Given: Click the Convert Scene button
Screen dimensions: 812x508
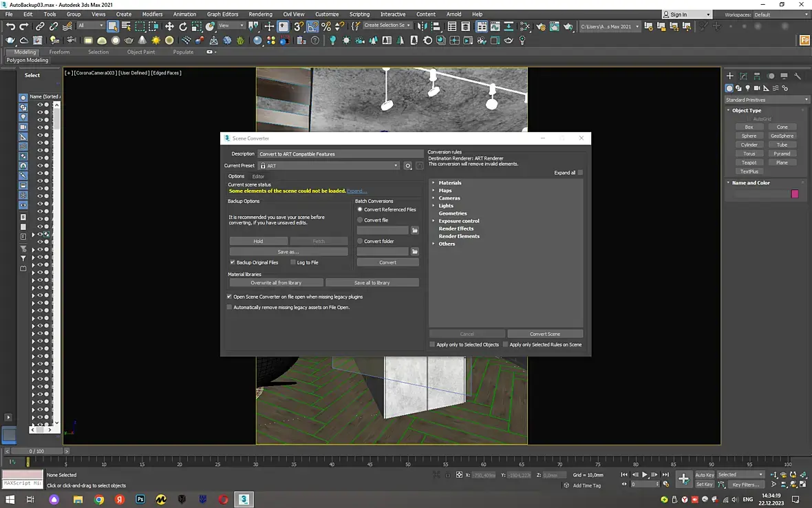Looking at the screenshot, I should pyautogui.click(x=544, y=334).
